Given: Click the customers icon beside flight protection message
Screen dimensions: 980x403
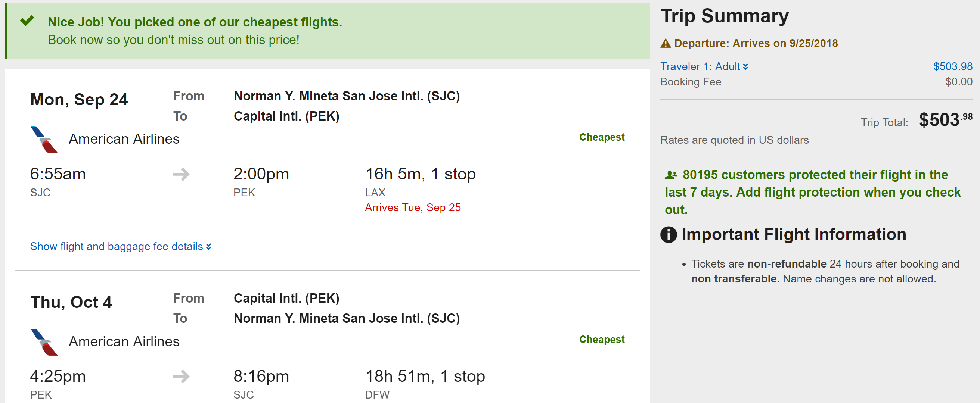Looking at the screenshot, I should [671, 175].
